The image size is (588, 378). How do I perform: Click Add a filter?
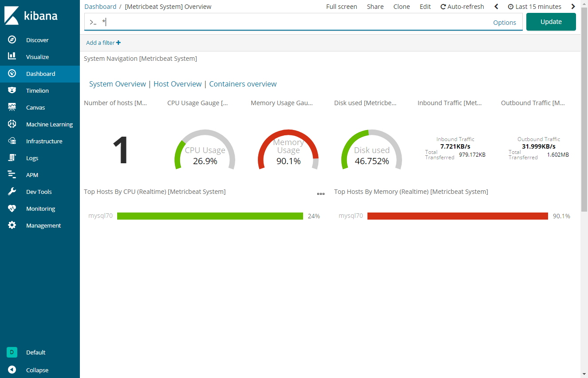click(103, 43)
